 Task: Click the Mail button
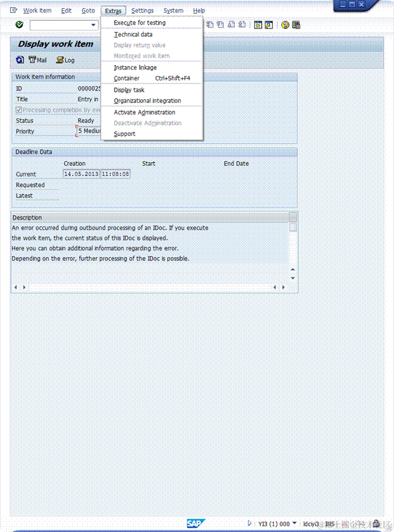click(38, 60)
